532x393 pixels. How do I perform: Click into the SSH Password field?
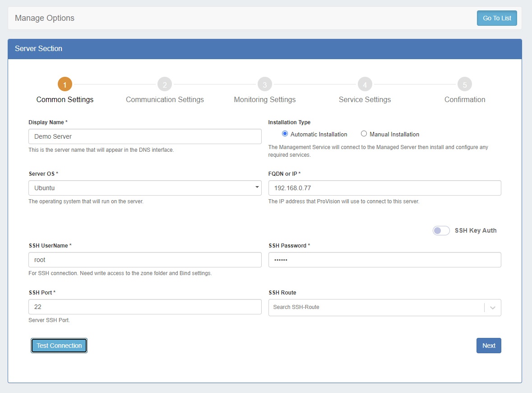click(384, 260)
